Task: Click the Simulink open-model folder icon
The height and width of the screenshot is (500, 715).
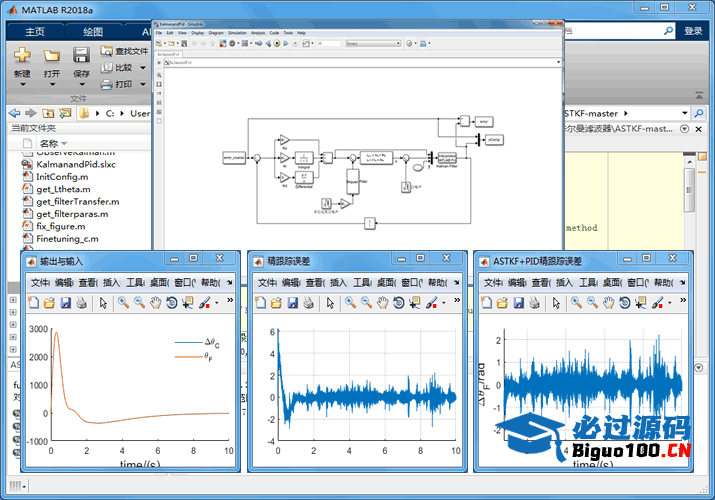Action: [x=171, y=43]
